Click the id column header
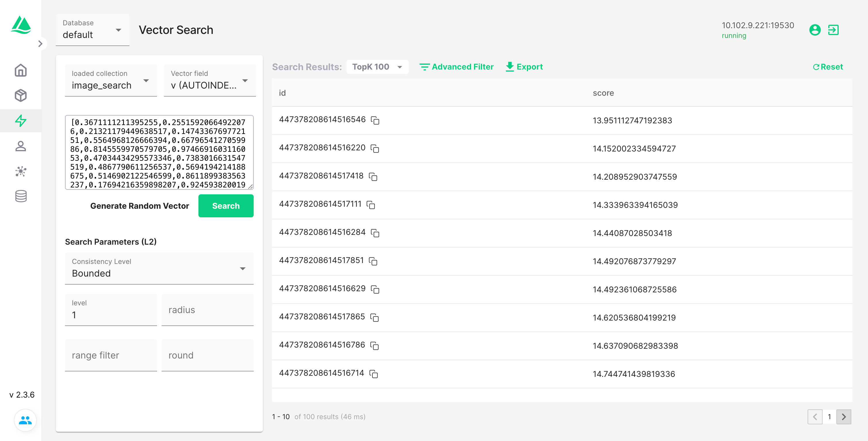Image resolution: width=868 pixels, height=441 pixels. [282, 93]
